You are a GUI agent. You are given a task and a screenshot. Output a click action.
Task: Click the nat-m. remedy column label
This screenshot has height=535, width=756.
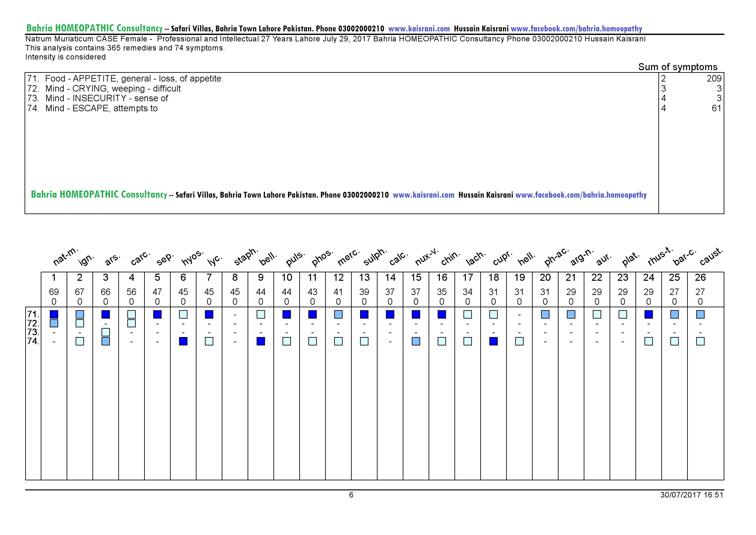[65, 256]
